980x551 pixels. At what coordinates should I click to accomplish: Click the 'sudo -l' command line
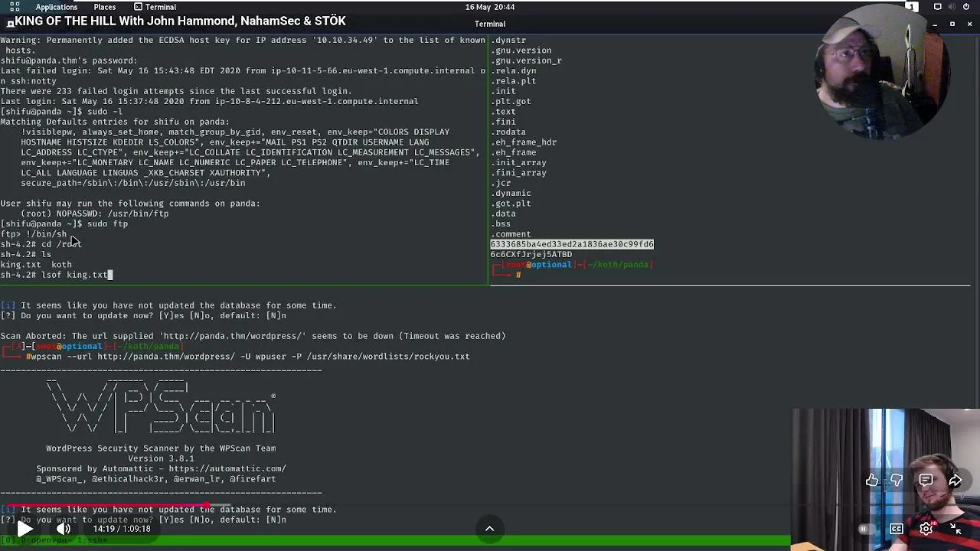pos(61,112)
